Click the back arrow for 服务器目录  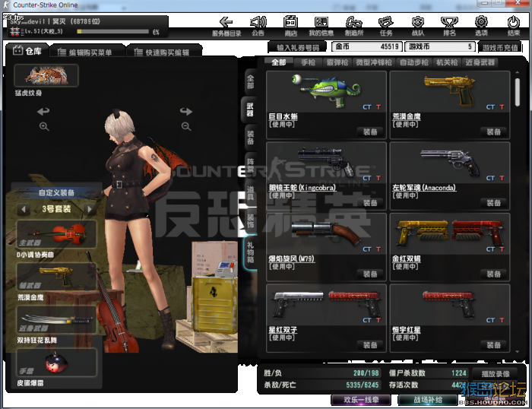coord(226,22)
